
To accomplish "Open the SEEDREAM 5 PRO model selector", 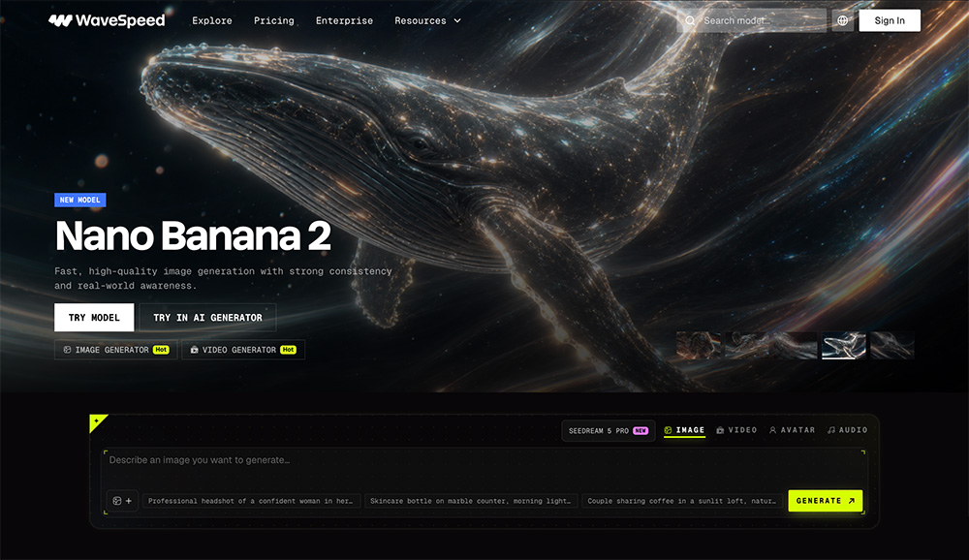I will pos(609,431).
